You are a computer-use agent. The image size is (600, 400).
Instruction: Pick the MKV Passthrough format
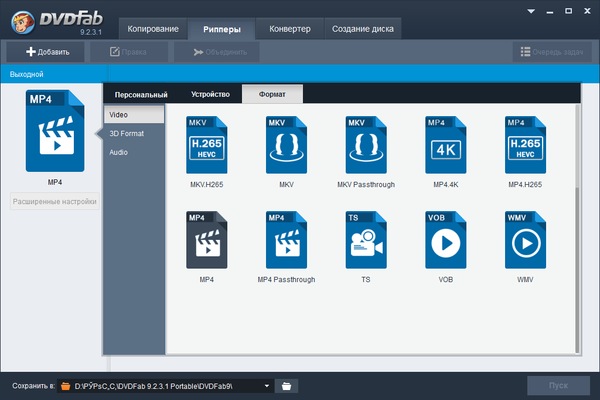366,147
